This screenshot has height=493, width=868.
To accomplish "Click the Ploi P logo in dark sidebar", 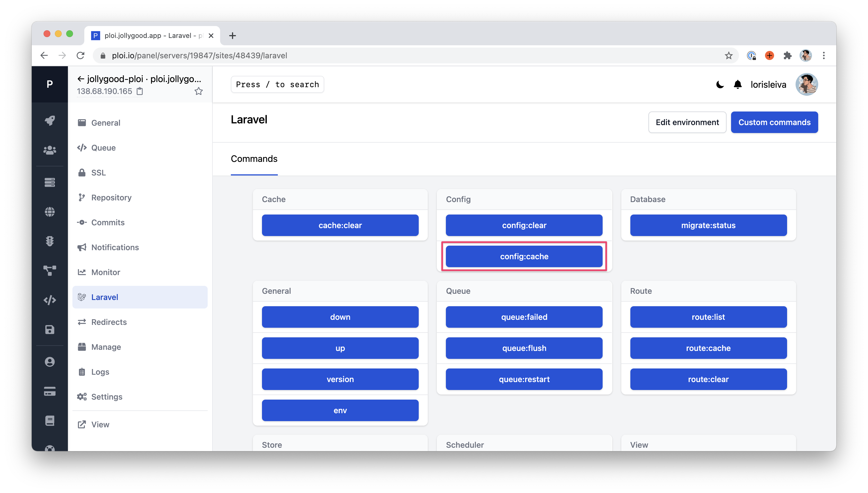I will [x=50, y=84].
